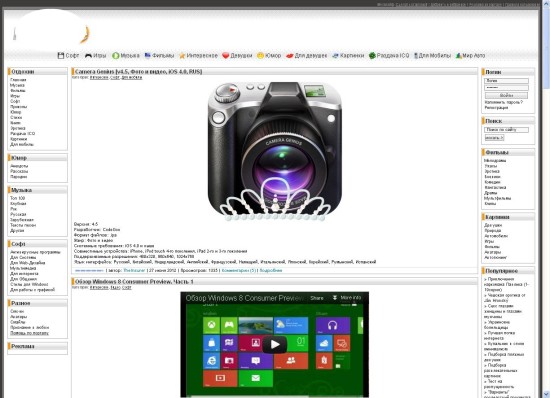Image resolution: width=550 pixels, height=398 pixels.
Task: Open Антивирусные программы in the Софт sidebar
Action: (35, 252)
